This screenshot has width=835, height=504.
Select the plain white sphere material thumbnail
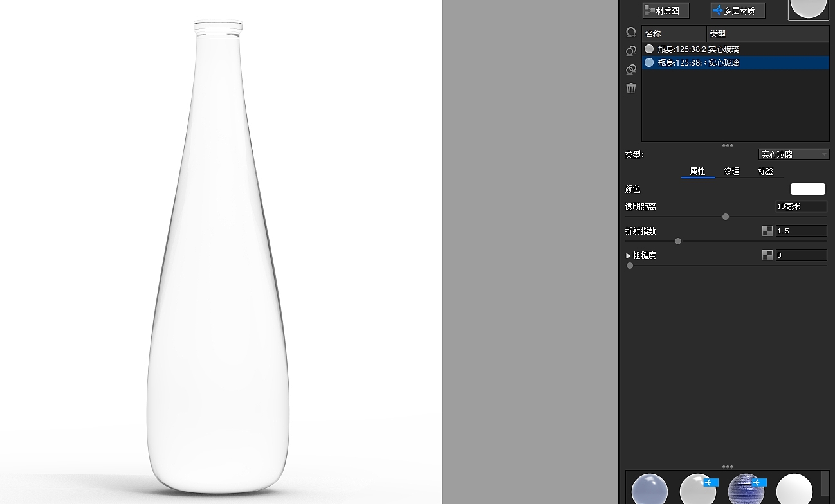pyautogui.click(x=794, y=489)
